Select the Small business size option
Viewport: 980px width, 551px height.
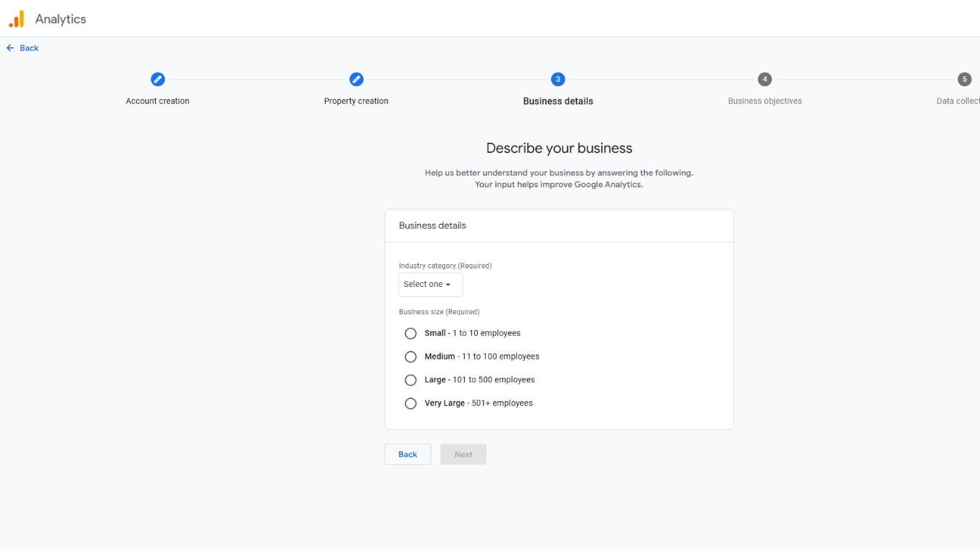(x=410, y=333)
